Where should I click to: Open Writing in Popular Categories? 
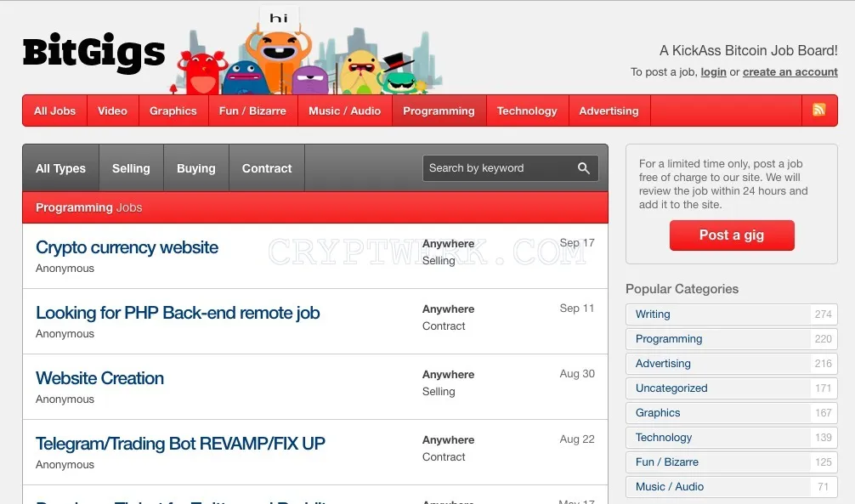click(731, 314)
